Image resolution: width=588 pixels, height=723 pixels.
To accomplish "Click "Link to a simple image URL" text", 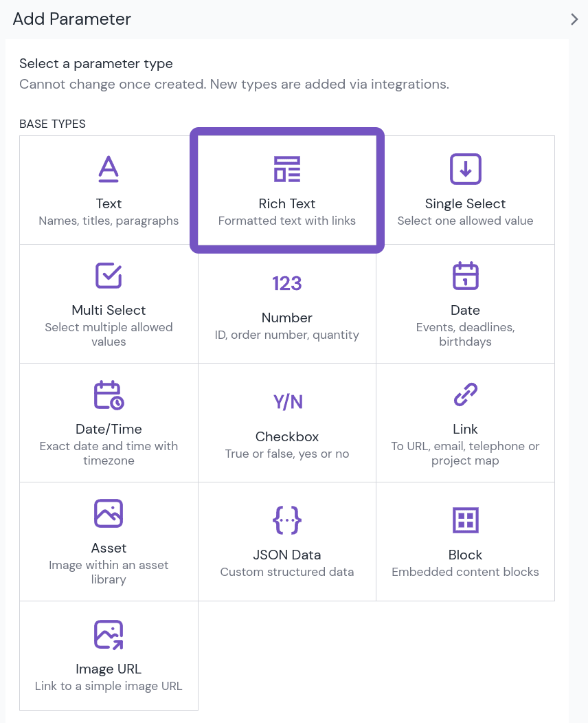I will point(109,686).
